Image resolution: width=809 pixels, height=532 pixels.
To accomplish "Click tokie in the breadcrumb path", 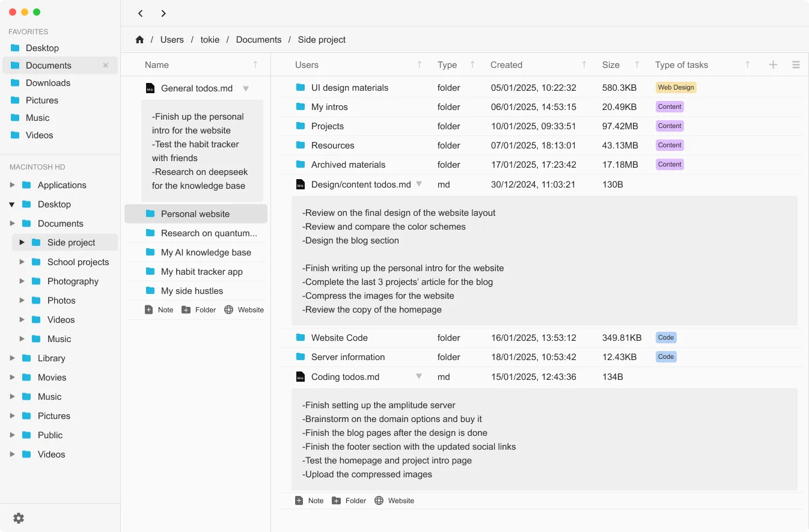I will 210,40.
